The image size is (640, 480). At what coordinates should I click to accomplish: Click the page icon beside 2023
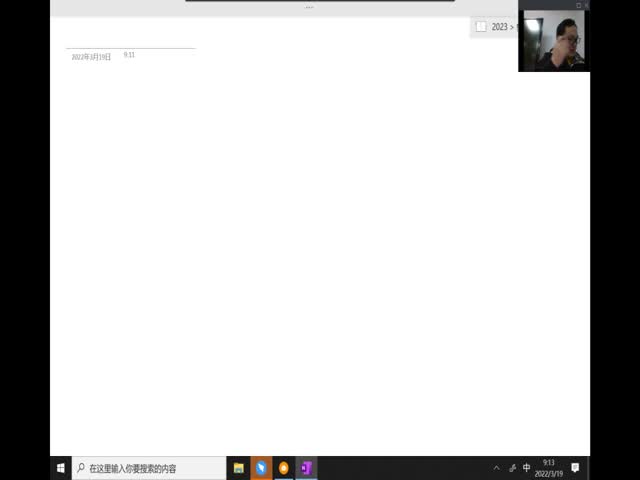[481, 27]
